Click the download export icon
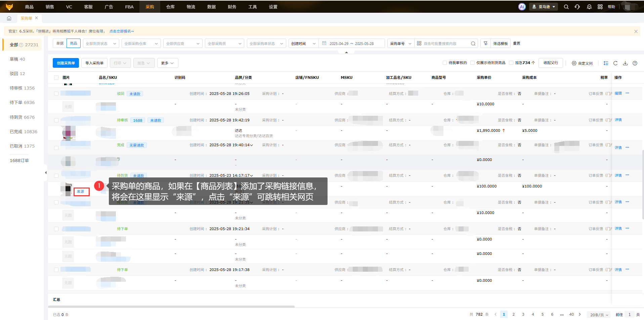Viewport: 644px width, 320px height. [625, 63]
